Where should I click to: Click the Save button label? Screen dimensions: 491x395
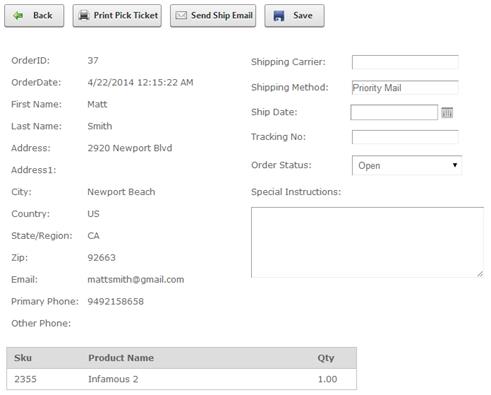303,15
